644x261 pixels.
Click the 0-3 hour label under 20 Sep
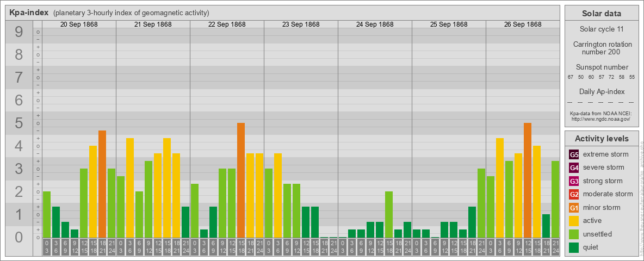coord(47,247)
